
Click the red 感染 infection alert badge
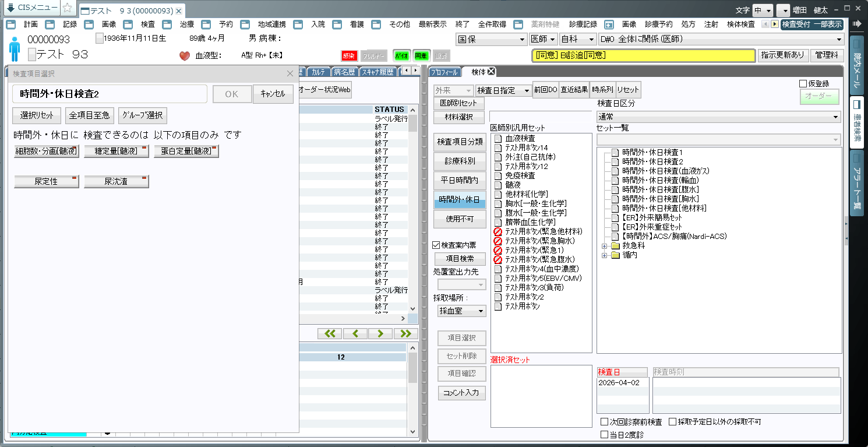pos(348,56)
